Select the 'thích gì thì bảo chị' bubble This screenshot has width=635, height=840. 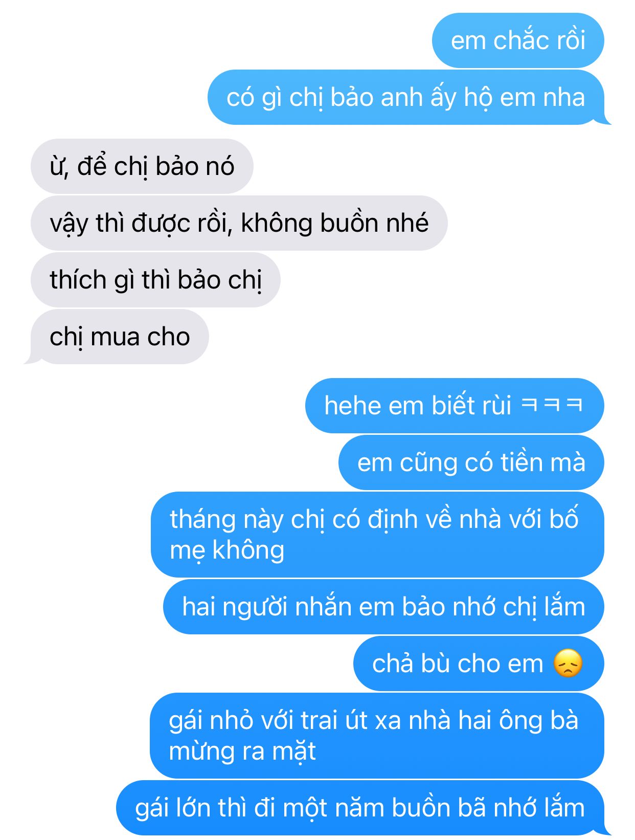pyautogui.click(x=155, y=280)
